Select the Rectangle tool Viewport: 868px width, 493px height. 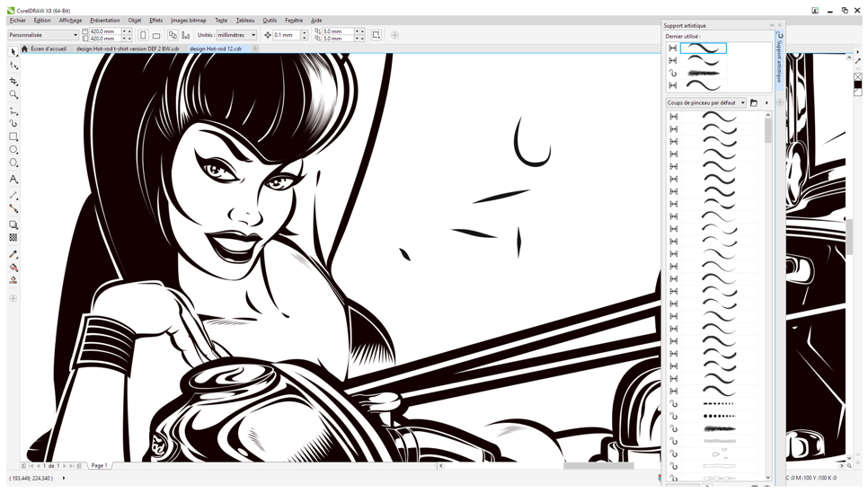(x=13, y=136)
